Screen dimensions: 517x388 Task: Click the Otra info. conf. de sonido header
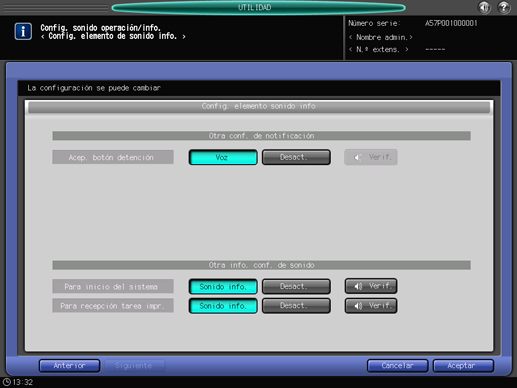pos(261,265)
